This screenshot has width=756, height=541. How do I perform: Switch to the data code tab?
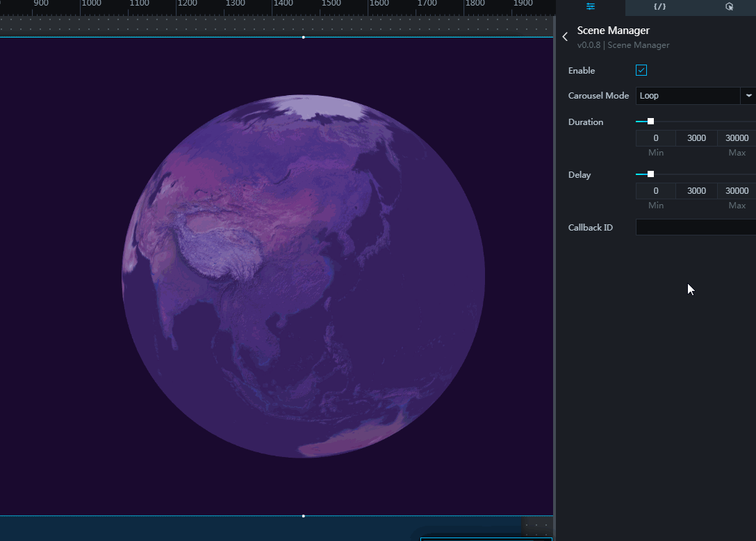(x=659, y=7)
